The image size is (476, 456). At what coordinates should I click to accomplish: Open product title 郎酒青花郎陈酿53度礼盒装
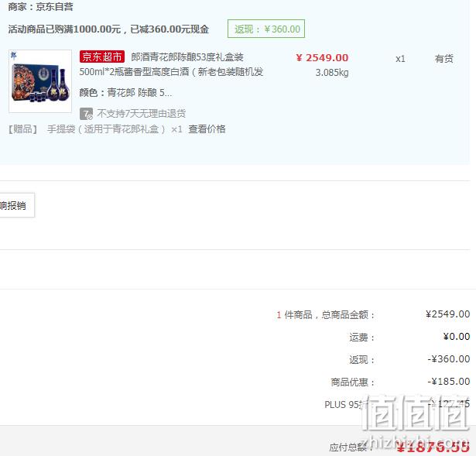(187, 57)
